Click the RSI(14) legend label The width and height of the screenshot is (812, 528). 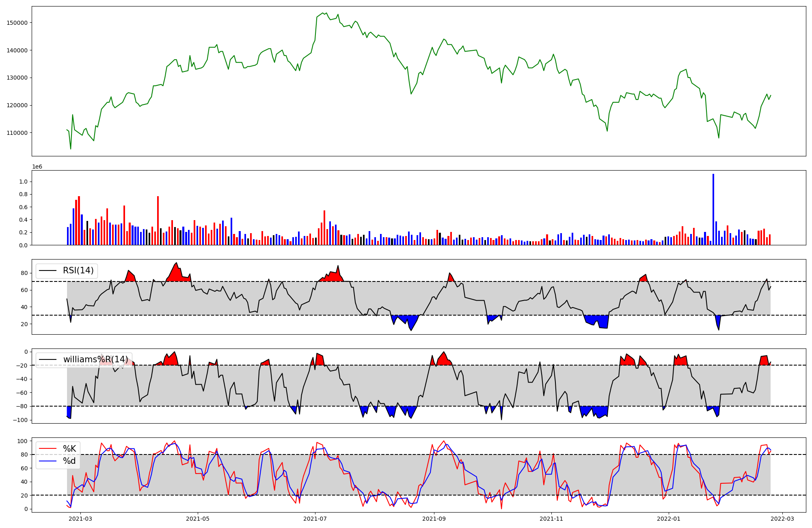point(78,270)
